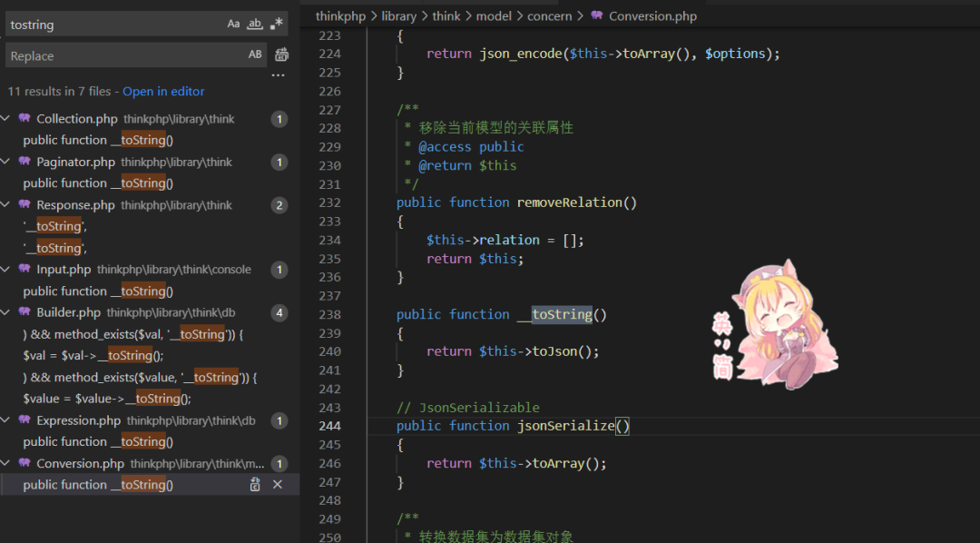Collapse Paginator.php search results
This screenshot has height=543, width=980.
(5, 162)
